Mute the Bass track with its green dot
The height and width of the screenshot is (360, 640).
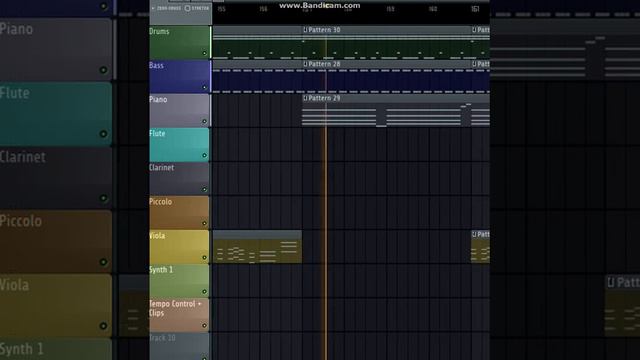click(x=204, y=87)
